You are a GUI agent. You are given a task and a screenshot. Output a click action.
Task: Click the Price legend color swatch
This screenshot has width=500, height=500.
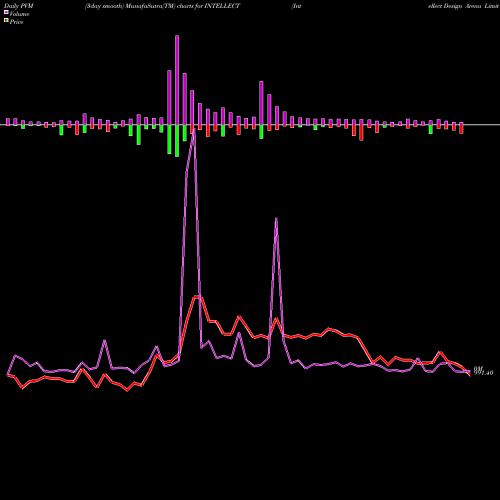point(6,21)
